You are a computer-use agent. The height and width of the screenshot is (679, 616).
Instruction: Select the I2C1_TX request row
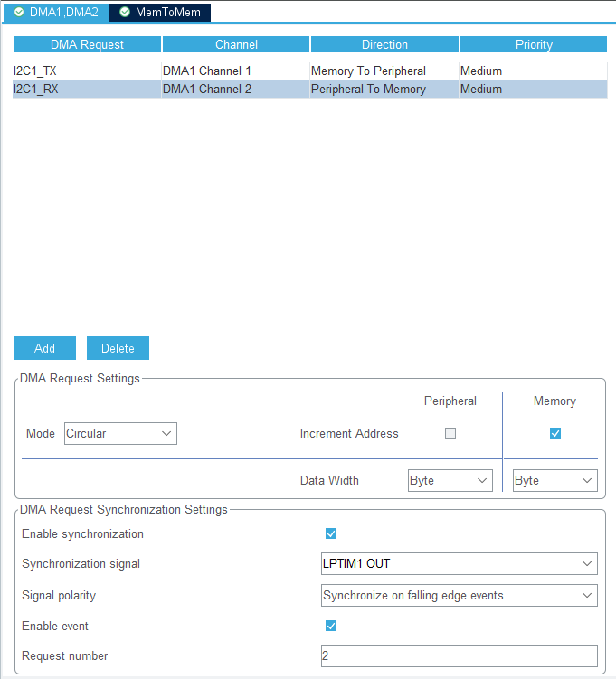coord(309,71)
